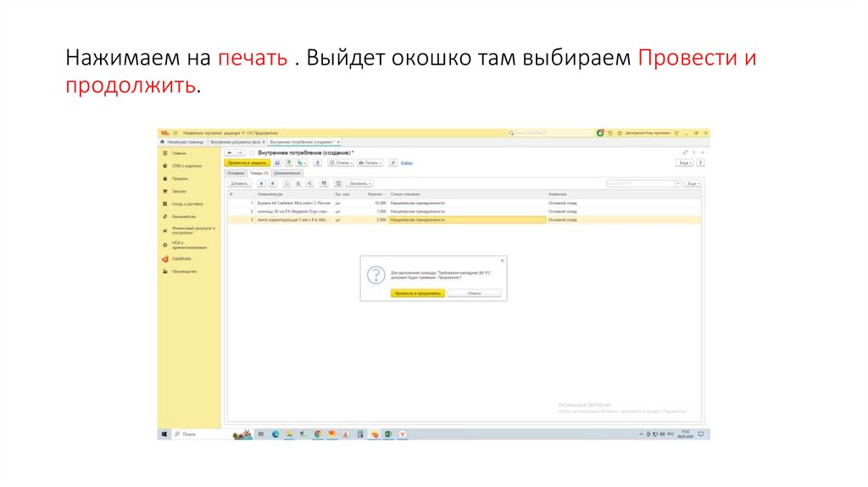Select the row 1 paper А4 item cell
This screenshot has width=868, height=487.
pyautogui.click(x=294, y=204)
